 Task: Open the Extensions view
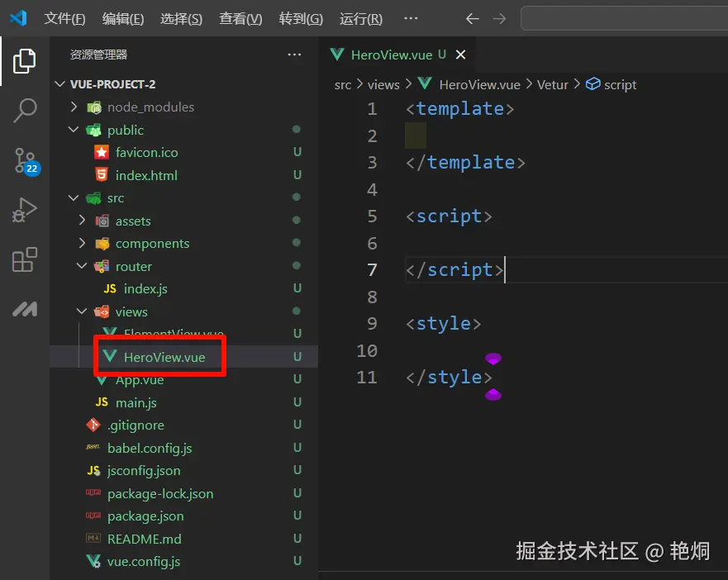click(x=25, y=259)
